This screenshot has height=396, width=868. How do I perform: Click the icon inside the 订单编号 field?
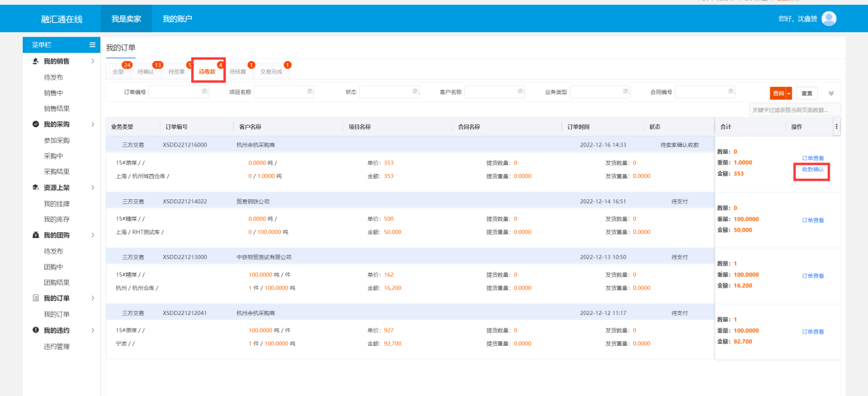click(x=205, y=92)
